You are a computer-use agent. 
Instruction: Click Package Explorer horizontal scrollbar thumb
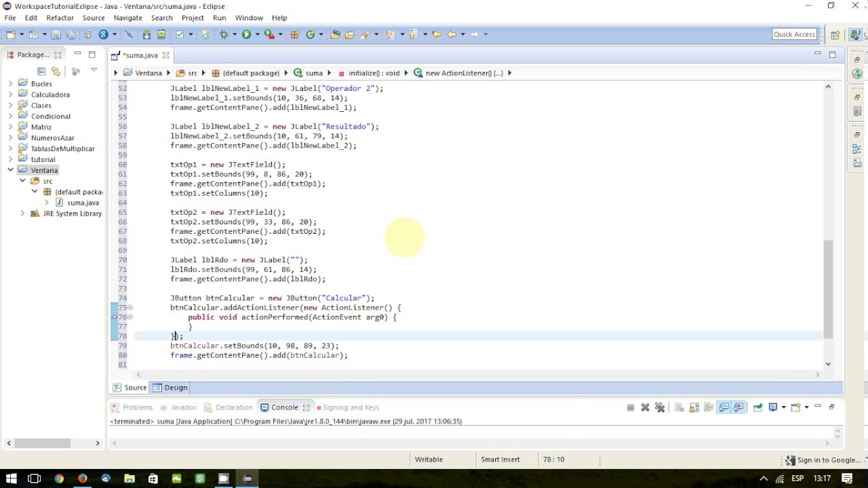43,443
